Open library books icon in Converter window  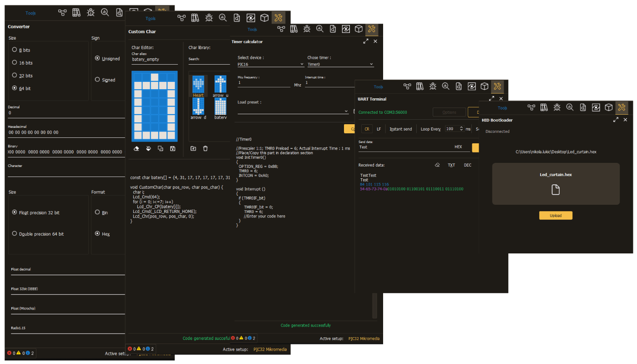pos(76,13)
